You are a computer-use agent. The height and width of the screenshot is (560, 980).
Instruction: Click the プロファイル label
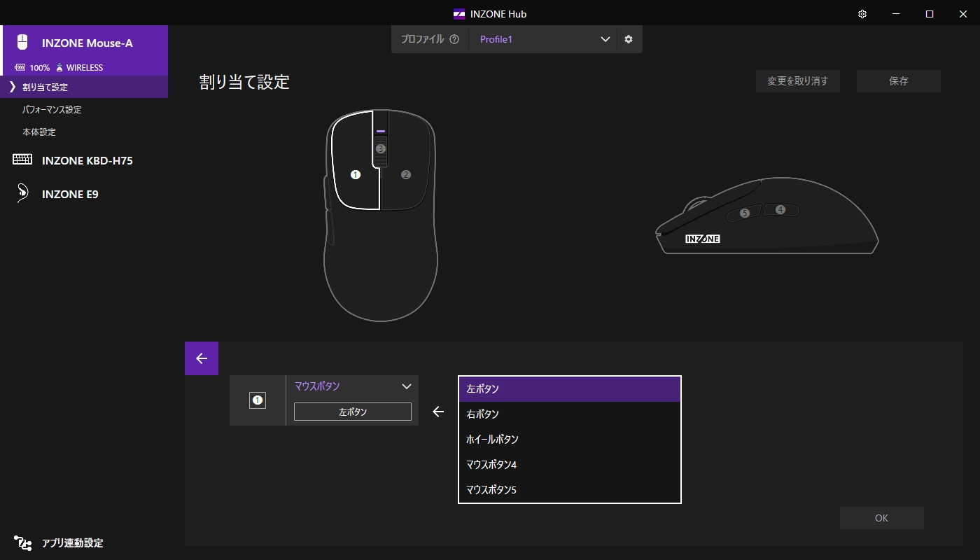pyautogui.click(x=422, y=39)
